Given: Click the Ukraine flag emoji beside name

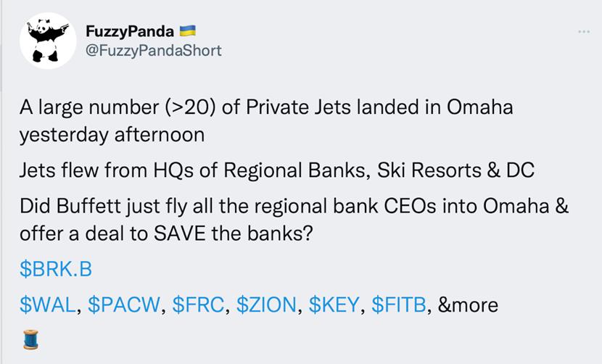Looking at the screenshot, I should coord(188,31).
